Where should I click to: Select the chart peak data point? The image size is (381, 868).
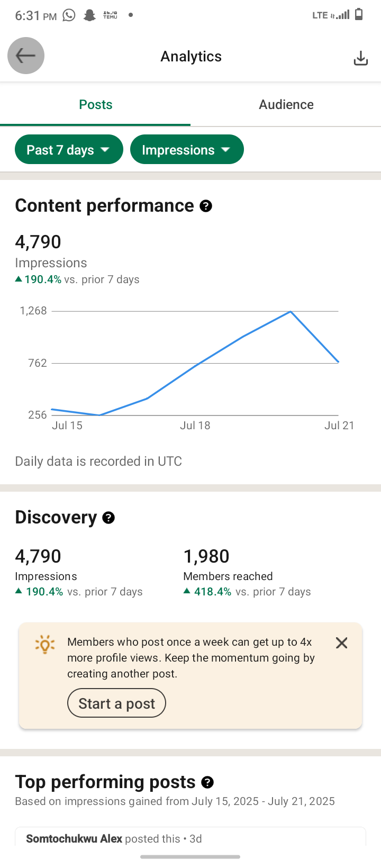[x=291, y=311]
